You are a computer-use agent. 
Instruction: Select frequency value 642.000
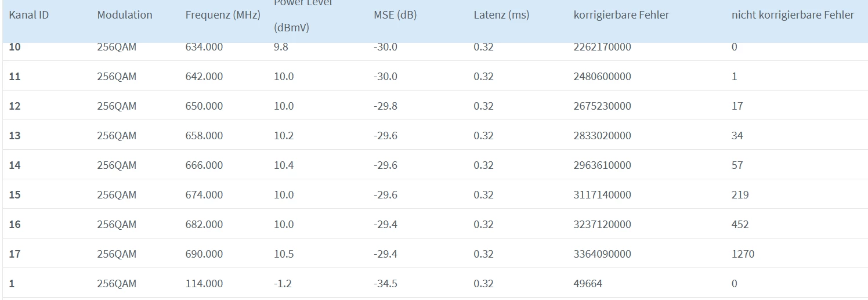(204, 77)
